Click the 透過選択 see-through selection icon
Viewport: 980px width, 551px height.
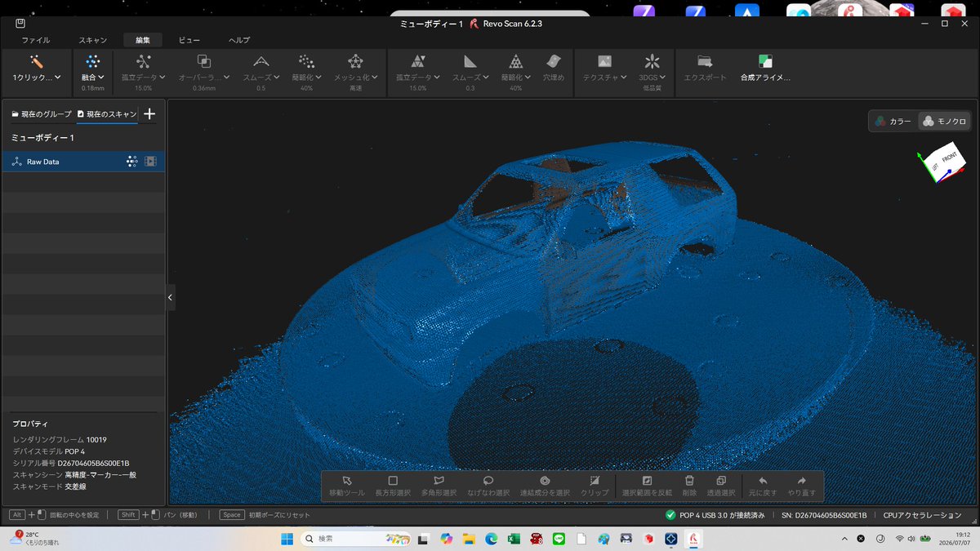coord(721,481)
